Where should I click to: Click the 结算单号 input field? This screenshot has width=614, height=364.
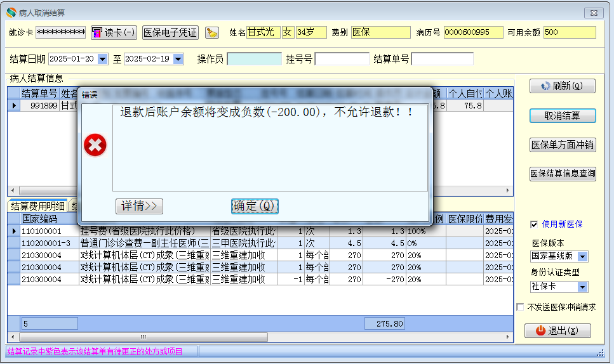pos(442,59)
